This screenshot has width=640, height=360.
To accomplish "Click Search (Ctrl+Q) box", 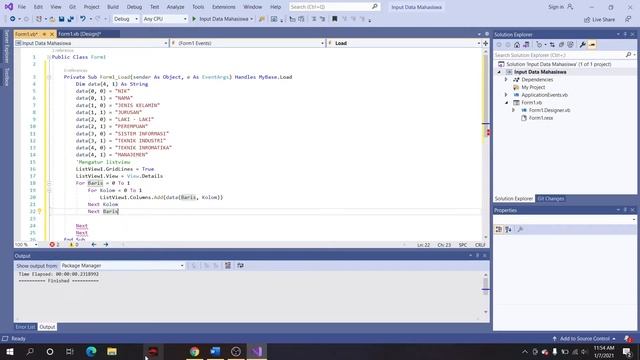I will (334, 7).
